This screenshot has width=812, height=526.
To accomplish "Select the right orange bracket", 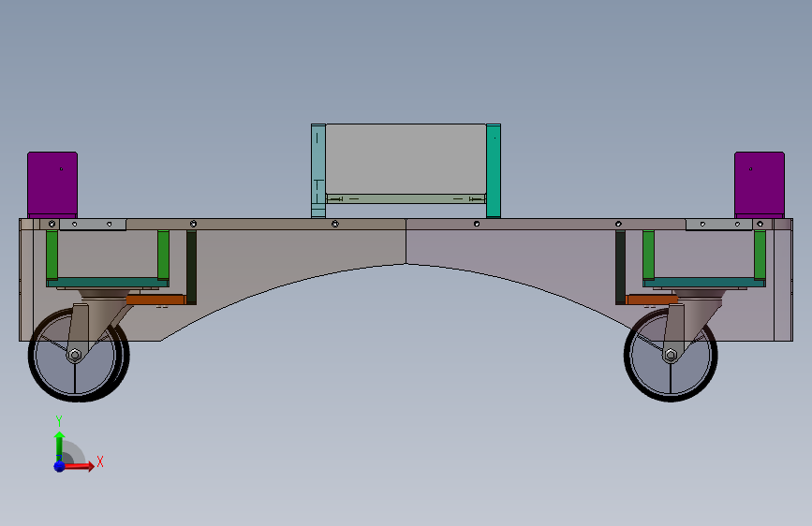I will (x=652, y=300).
